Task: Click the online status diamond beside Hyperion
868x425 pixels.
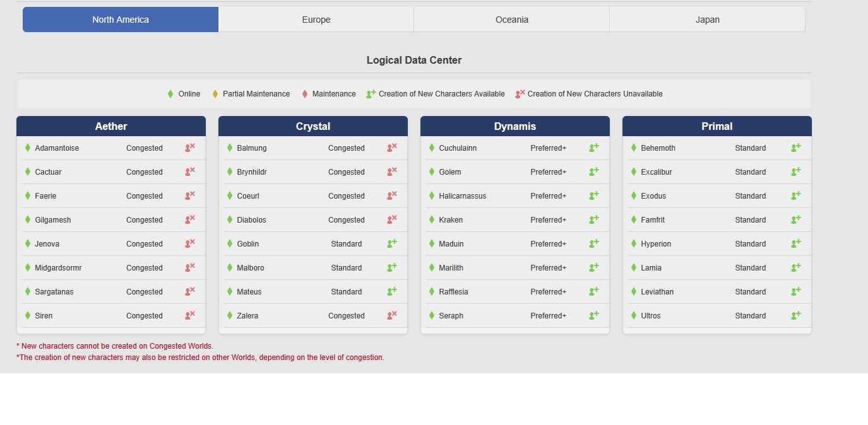Action: click(634, 243)
